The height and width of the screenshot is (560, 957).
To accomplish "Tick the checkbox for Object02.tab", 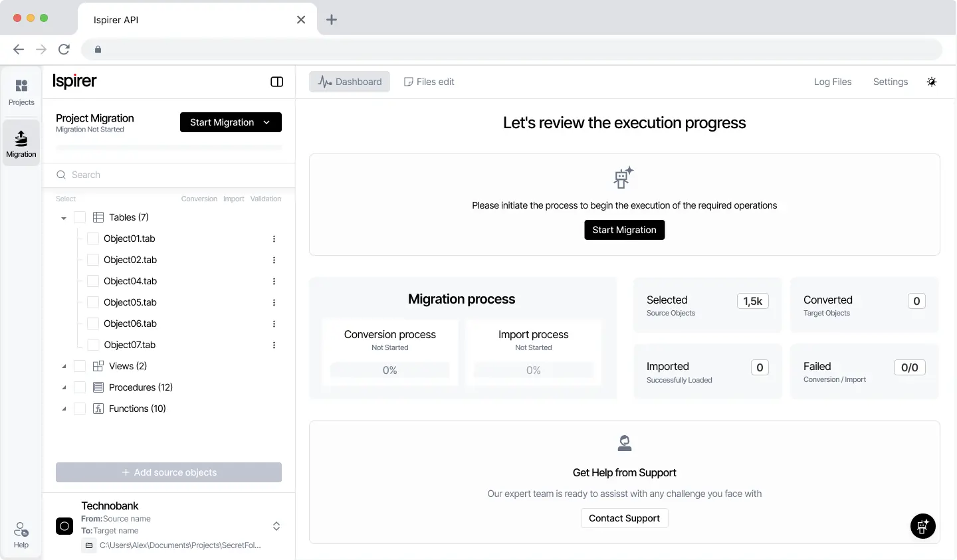I will (93, 260).
